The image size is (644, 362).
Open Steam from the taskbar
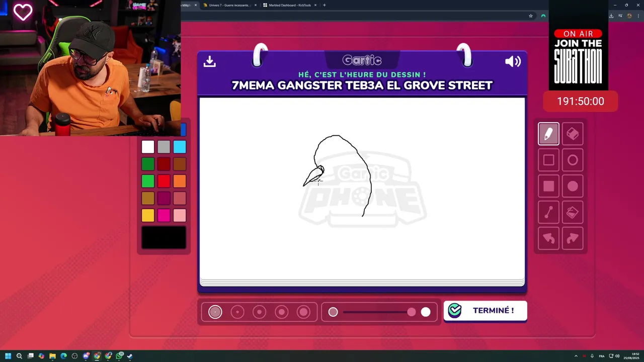(130, 356)
